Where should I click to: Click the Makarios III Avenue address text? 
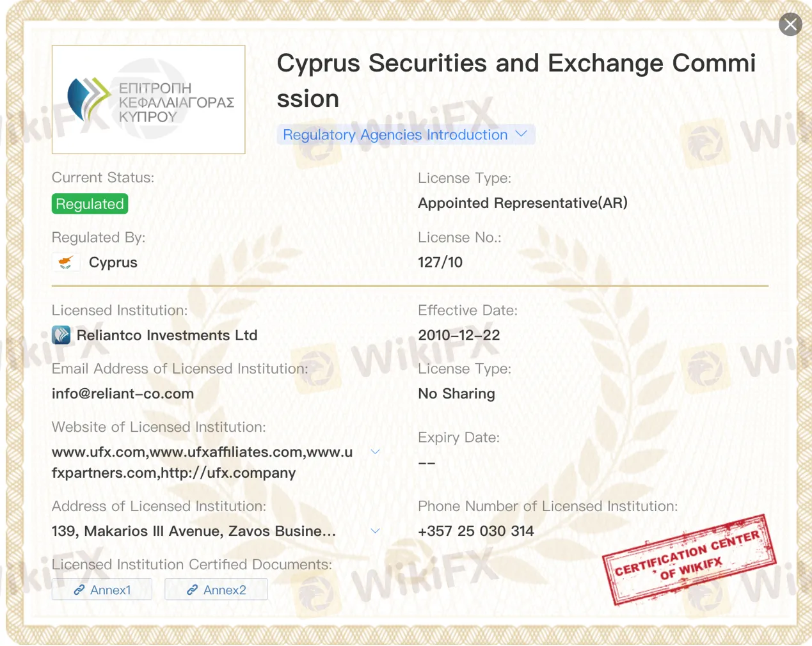[194, 531]
